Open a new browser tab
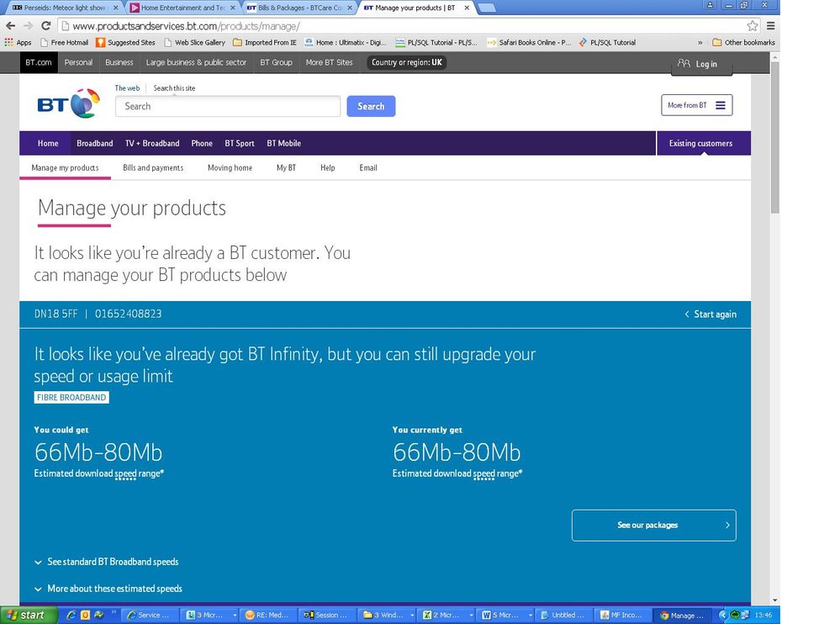This screenshot has width=840, height=624. coord(487,8)
